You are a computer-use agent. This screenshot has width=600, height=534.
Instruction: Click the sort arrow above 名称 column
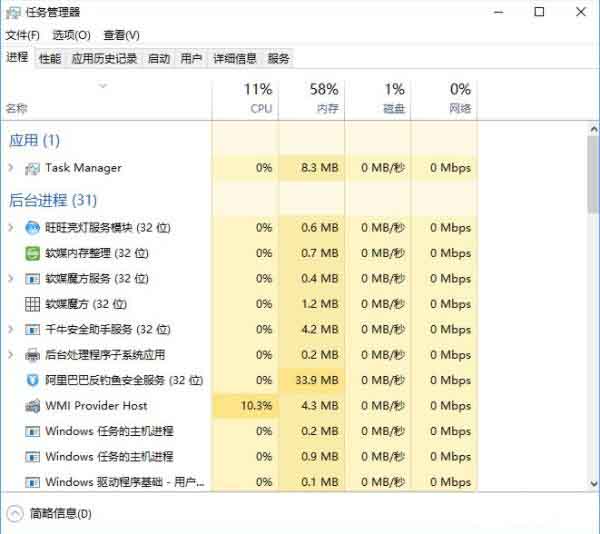pyautogui.click(x=103, y=86)
